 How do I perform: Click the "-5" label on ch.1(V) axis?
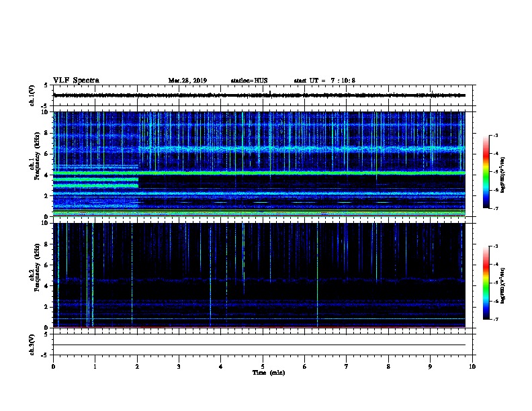pyautogui.click(x=45, y=106)
